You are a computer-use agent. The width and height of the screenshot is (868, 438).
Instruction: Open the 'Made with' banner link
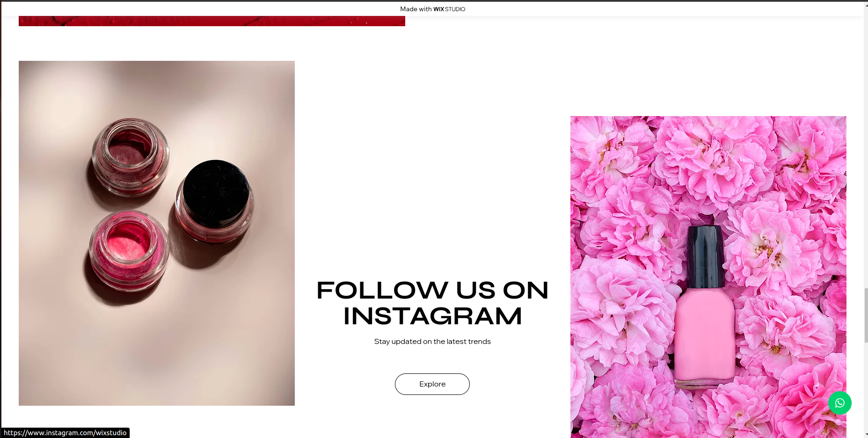click(x=432, y=9)
